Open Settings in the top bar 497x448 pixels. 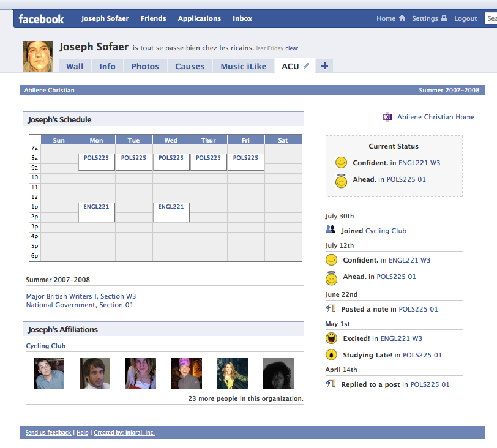coord(425,18)
